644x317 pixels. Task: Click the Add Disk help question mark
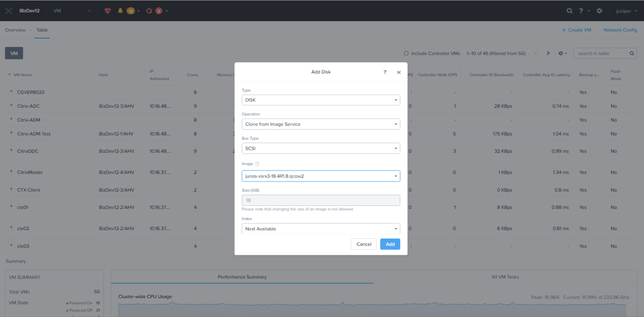385,72
